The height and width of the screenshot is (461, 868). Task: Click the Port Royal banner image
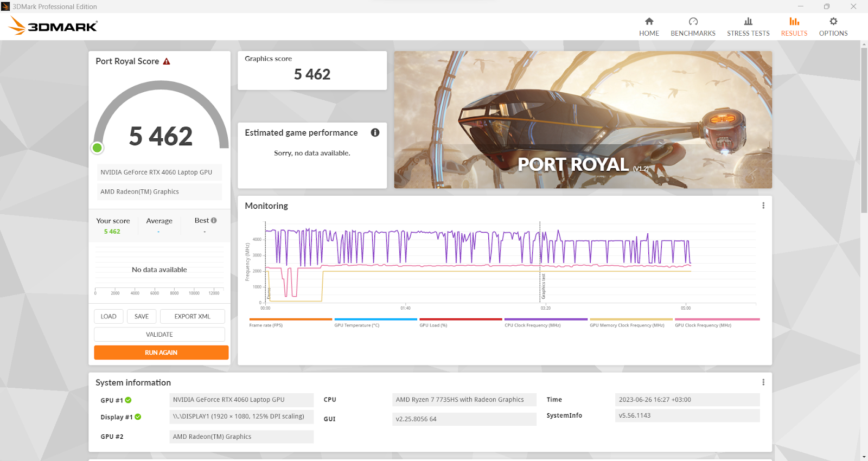(x=583, y=120)
